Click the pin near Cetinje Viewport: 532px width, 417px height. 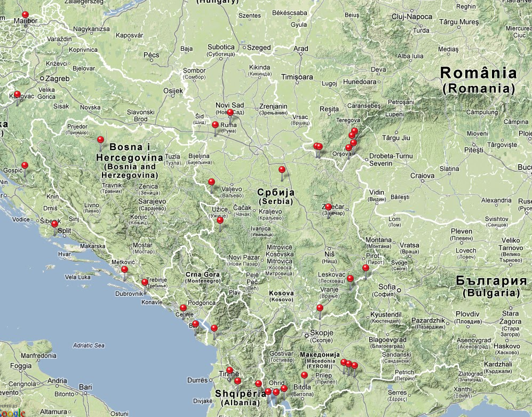click(183, 308)
